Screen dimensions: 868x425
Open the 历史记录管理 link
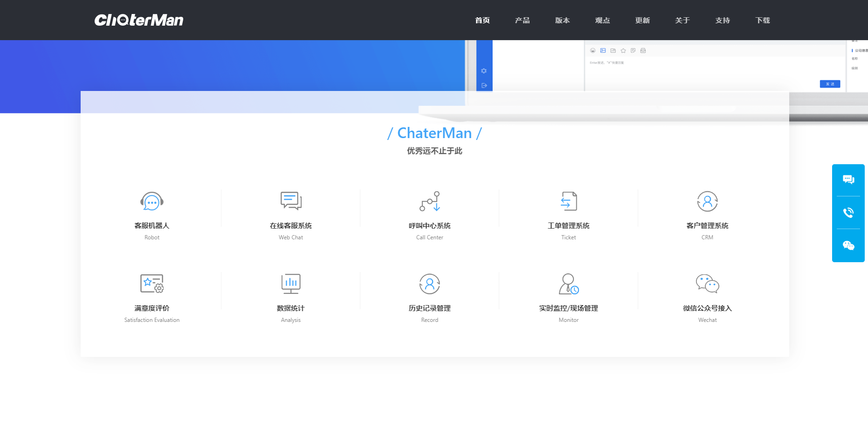point(430,308)
